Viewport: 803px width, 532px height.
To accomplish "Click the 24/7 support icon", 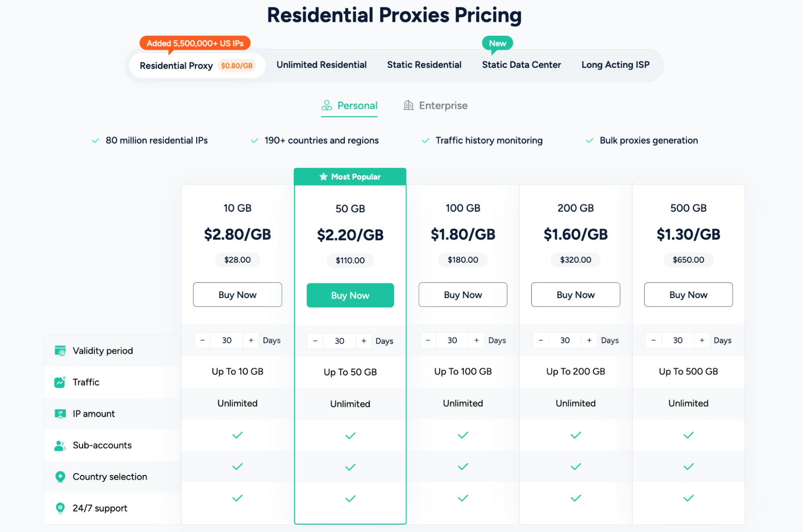I will (x=60, y=508).
